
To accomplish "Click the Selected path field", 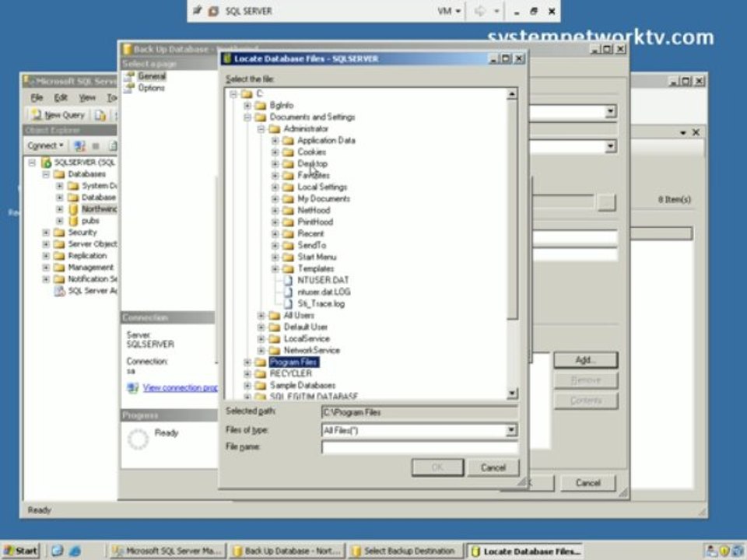I will point(419,412).
